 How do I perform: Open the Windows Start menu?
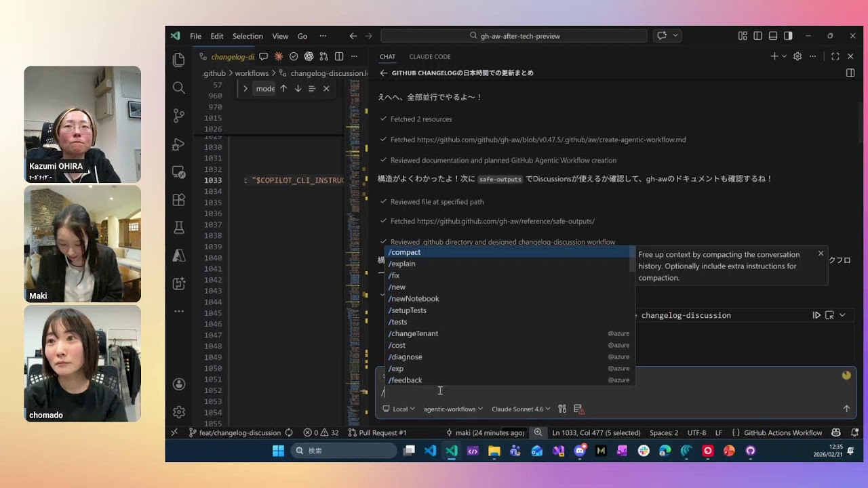pyautogui.click(x=278, y=451)
